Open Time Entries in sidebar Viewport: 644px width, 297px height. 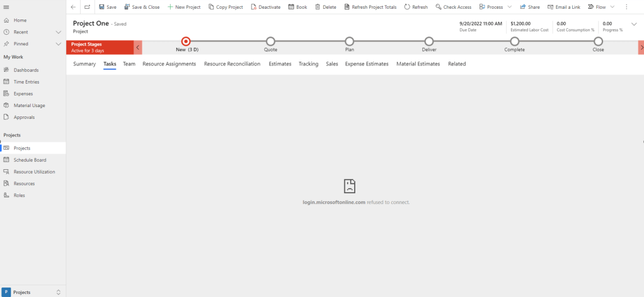pos(28,82)
